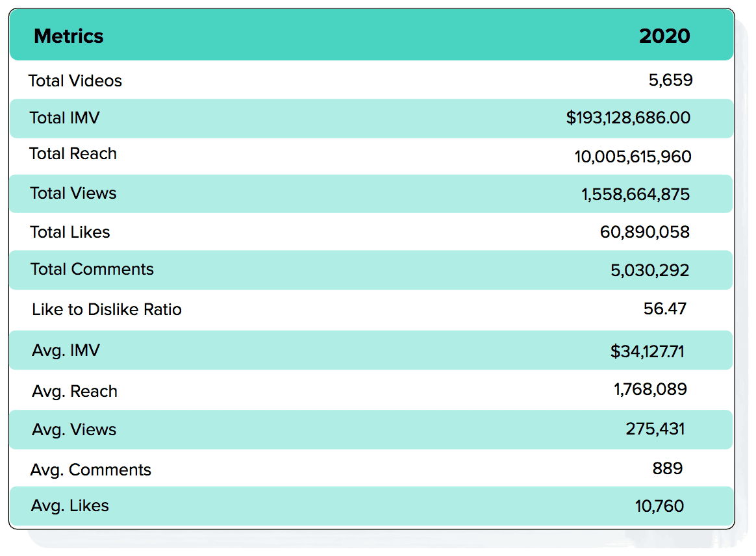
Task: Click the Total IMV value $193,128,686.00
Action: [628, 118]
